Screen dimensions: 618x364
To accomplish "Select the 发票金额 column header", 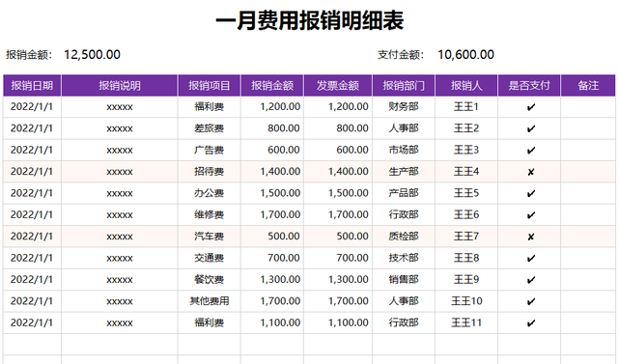I will [x=338, y=86].
